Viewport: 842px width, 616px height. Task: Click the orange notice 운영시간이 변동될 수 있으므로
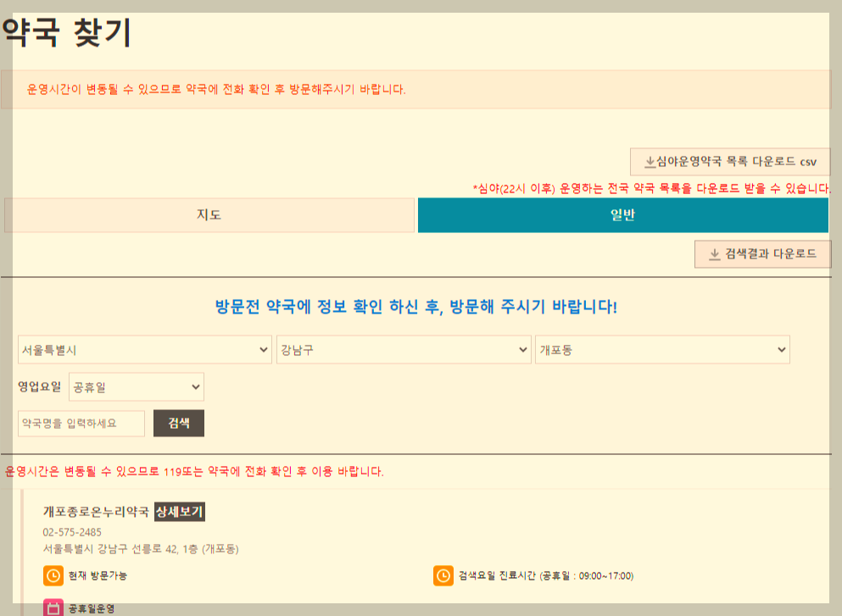(x=216, y=89)
